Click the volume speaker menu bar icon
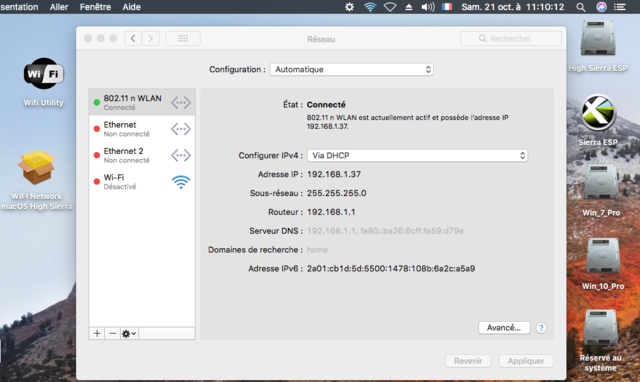The height and width of the screenshot is (382, 640). click(428, 7)
